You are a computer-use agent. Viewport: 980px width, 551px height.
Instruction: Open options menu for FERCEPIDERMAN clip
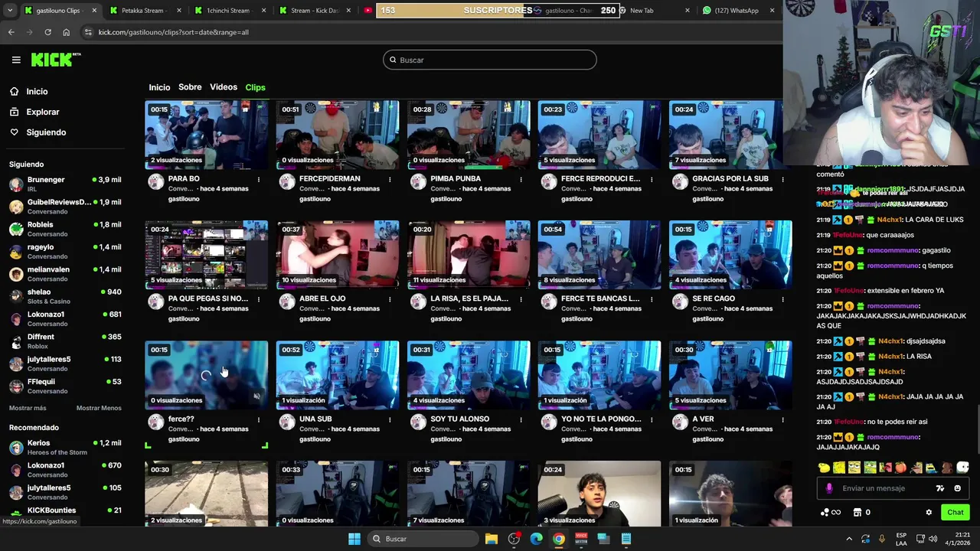point(390,180)
